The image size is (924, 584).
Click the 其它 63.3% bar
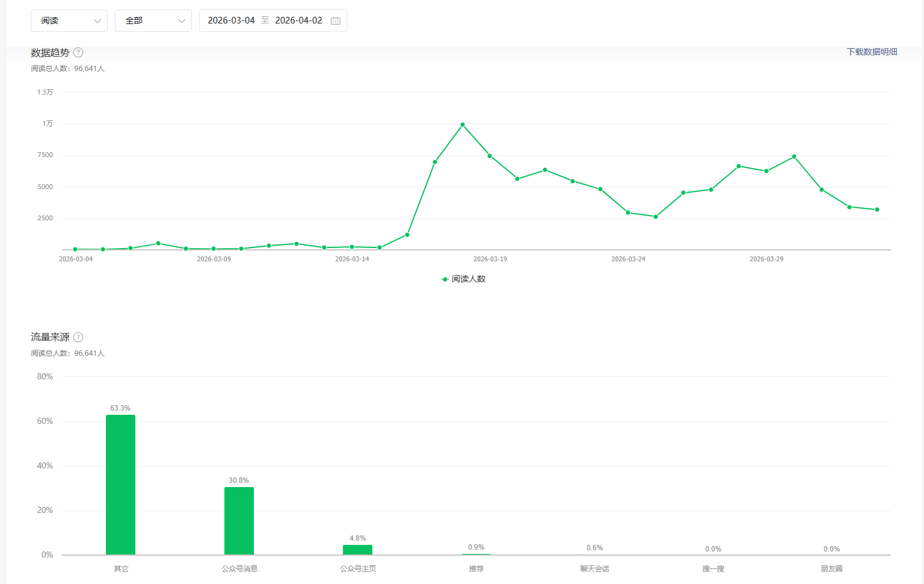tap(120, 485)
